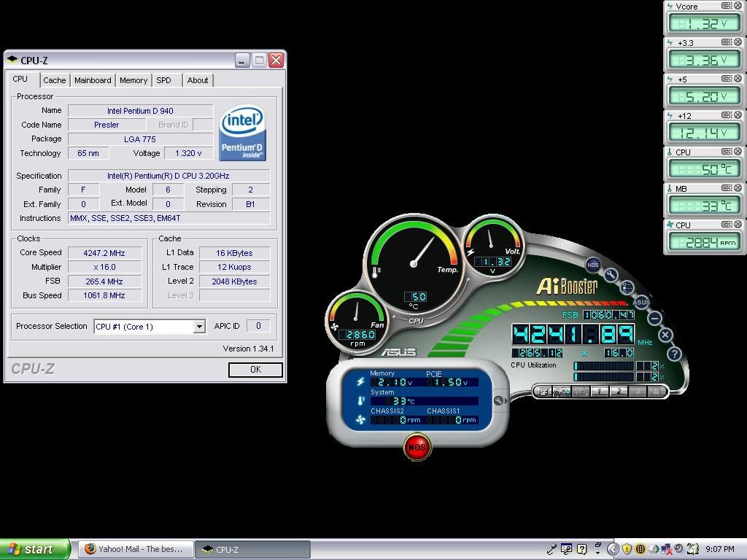
Task: Expand hidden tray icons with the arrow
Action: (x=613, y=549)
